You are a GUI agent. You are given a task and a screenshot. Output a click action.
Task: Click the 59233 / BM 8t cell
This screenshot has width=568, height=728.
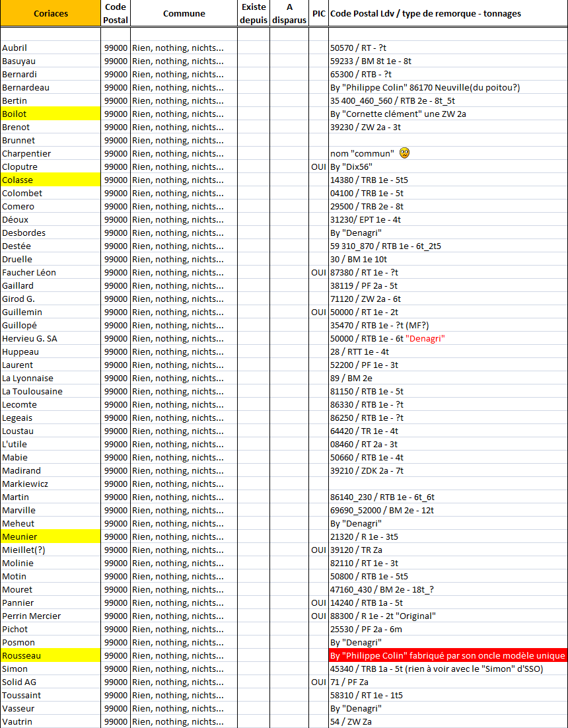448,61
